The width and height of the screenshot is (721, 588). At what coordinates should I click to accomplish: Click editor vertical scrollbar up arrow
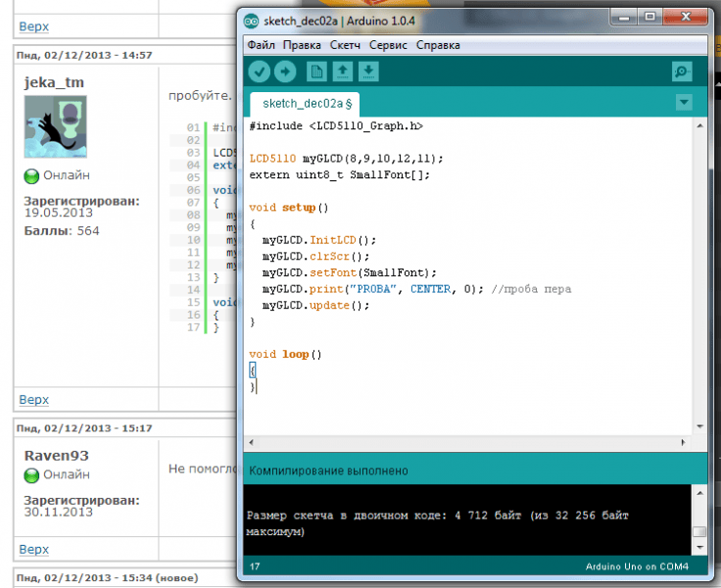699,125
